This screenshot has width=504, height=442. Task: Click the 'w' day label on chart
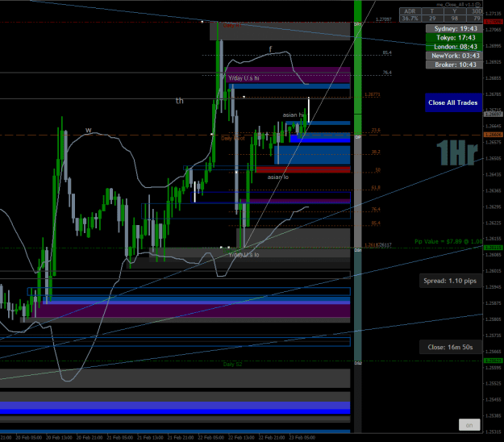(x=89, y=130)
